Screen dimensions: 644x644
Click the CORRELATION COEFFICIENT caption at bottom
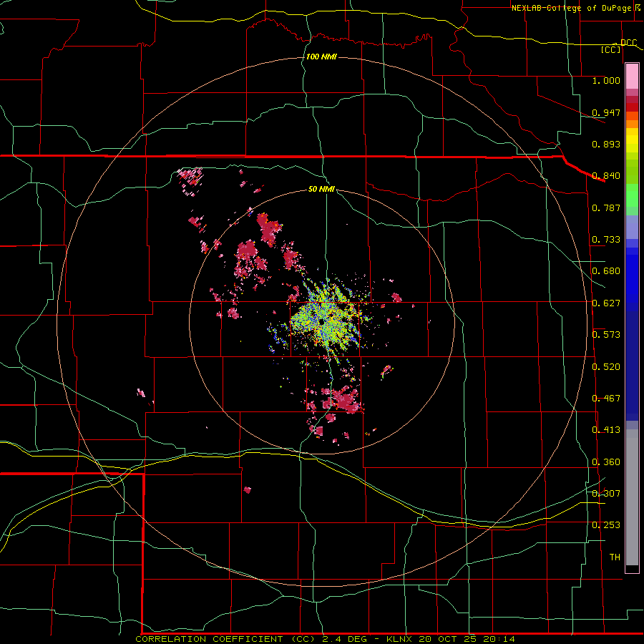[x=325, y=639]
